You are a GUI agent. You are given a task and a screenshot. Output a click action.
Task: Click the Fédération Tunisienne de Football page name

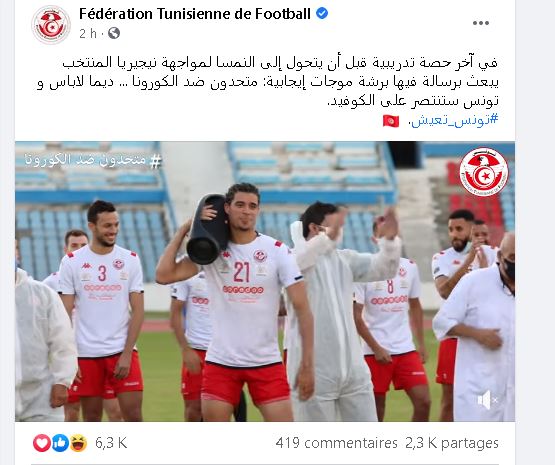(195, 14)
